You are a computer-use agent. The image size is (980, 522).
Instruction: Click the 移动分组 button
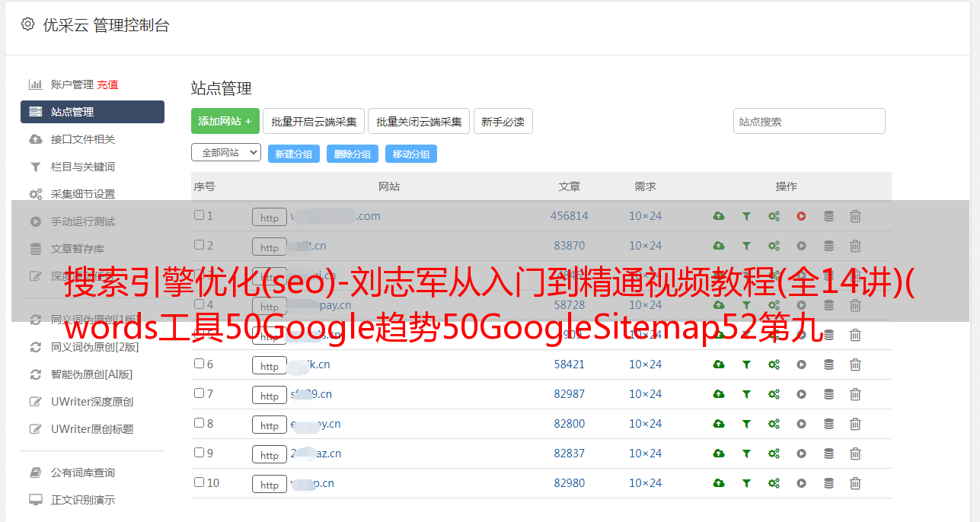[411, 154]
